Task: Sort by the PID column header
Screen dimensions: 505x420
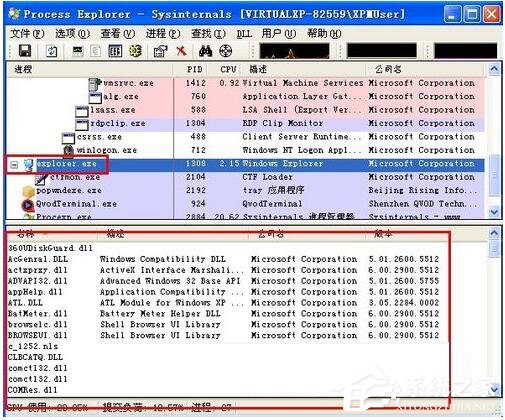Action: pos(194,69)
